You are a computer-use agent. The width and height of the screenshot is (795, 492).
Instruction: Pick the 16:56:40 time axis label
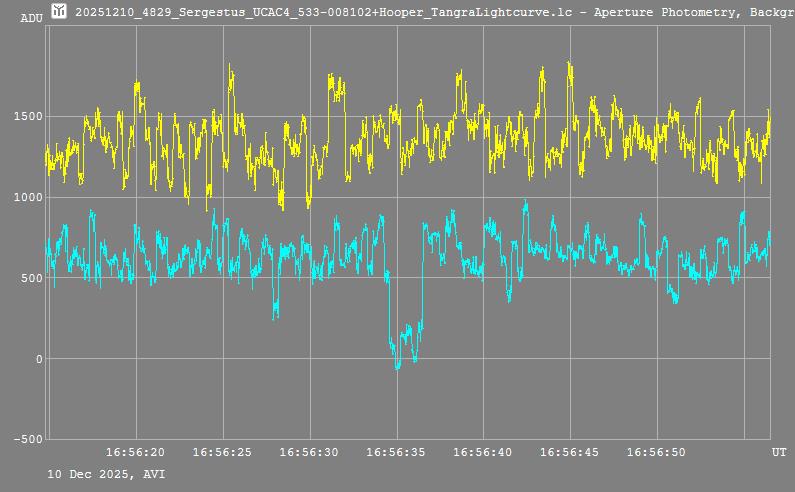pos(483,453)
